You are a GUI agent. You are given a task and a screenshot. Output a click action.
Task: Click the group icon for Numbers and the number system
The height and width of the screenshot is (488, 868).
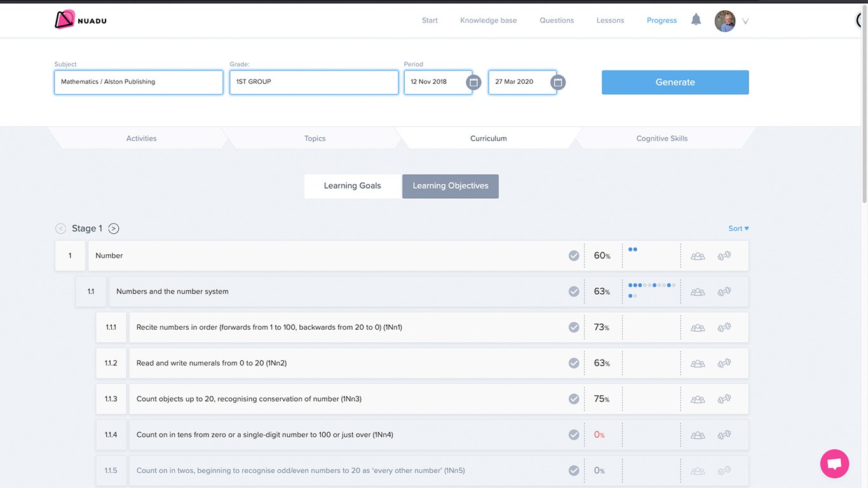pos(698,292)
